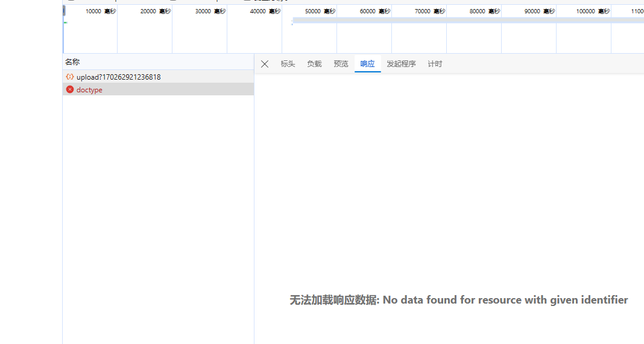
Task: Click the 无法加载响应数据 error message text
Action: click(x=459, y=300)
